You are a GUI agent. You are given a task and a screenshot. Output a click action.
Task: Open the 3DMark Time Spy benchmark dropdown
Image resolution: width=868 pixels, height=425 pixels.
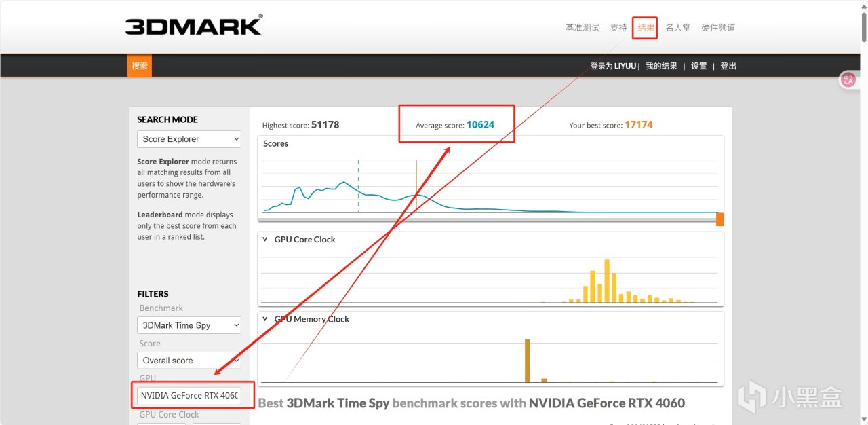[189, 325]
